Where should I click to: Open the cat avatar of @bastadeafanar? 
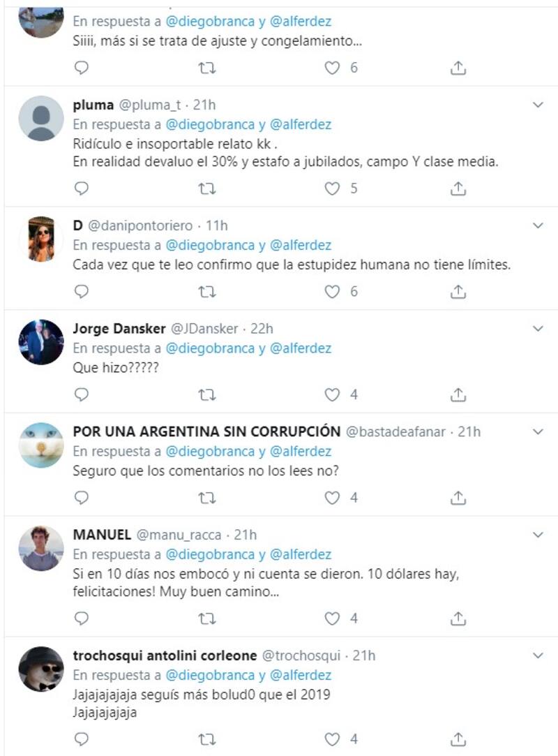coord(41,445)
